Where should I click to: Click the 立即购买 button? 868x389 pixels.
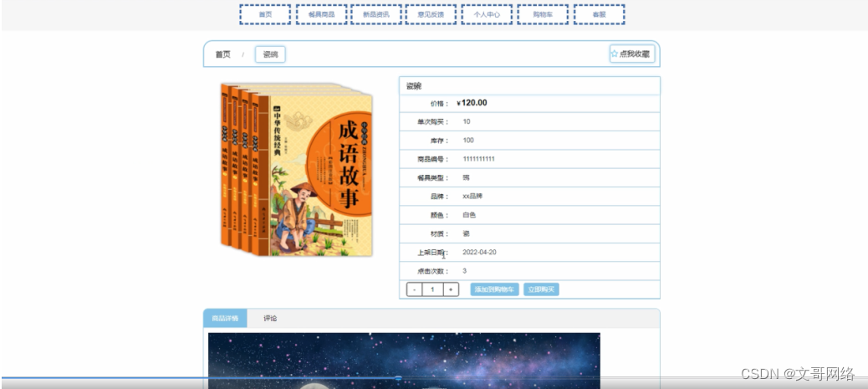[x=541, y=289]
